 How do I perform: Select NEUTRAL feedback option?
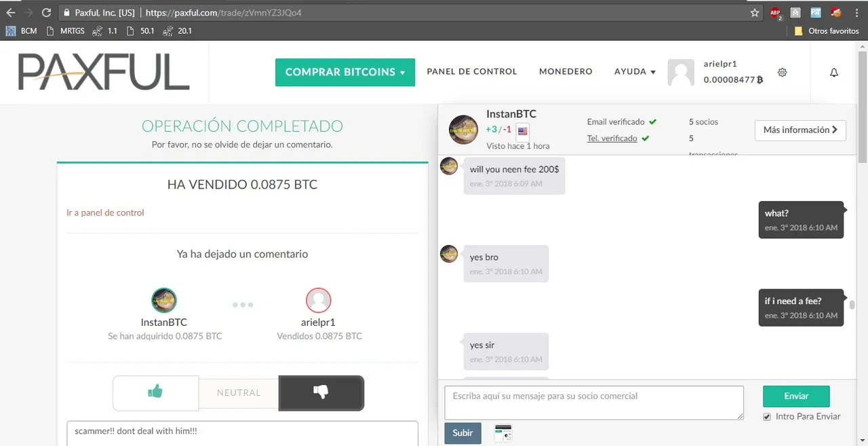pos(239,392)
